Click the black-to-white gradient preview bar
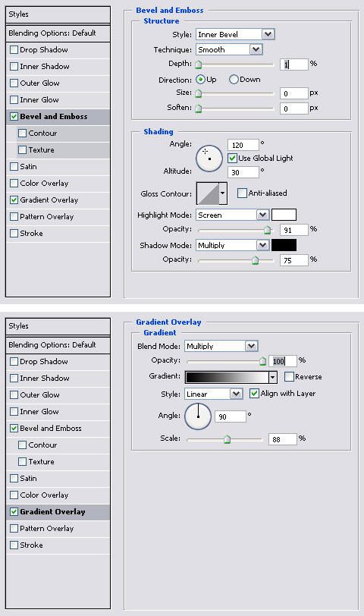Viewport: 364px width, 616px height. point(227,377)
